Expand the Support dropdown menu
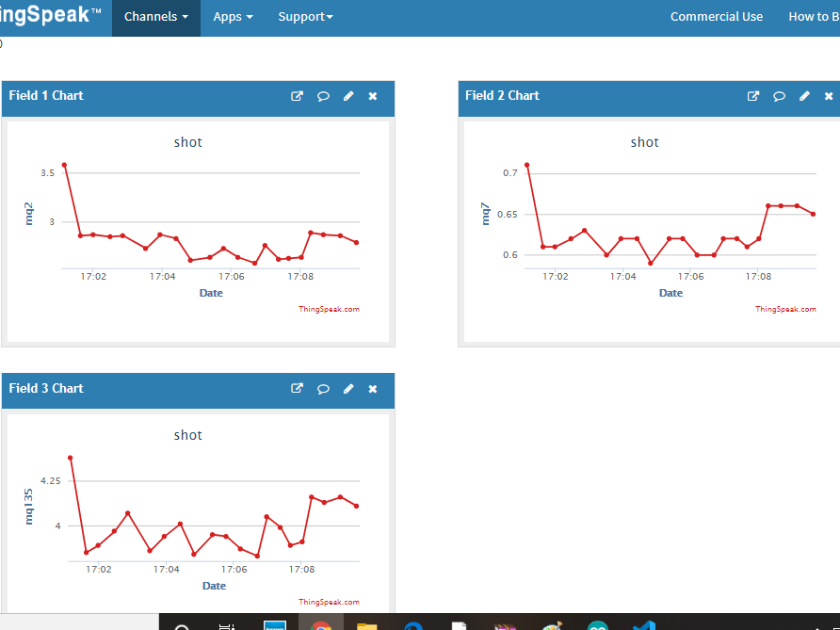This screenshot has width=840, height=630. click(x=305, y=17)
